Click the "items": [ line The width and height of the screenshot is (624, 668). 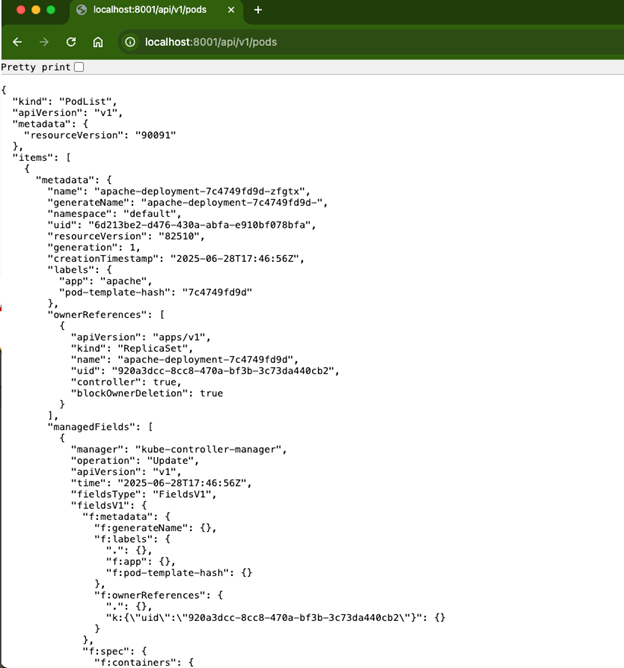[x=41, y=158]
